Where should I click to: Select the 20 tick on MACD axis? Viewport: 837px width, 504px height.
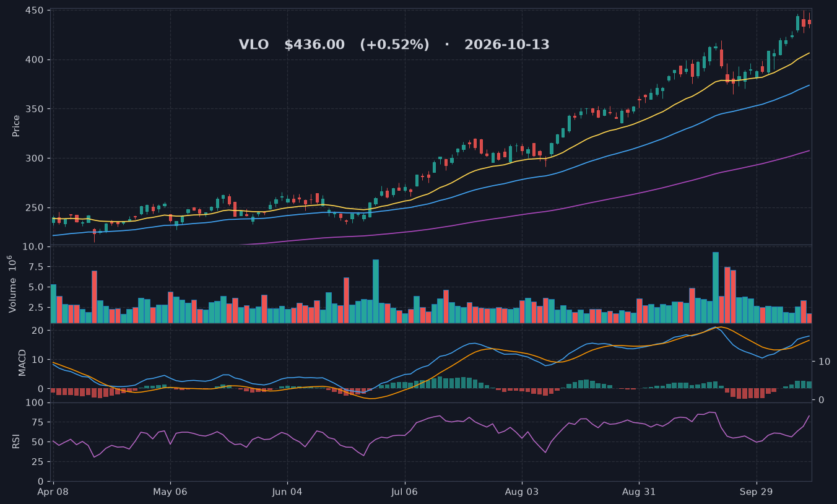pyautogui.click(x=37, y=331)
